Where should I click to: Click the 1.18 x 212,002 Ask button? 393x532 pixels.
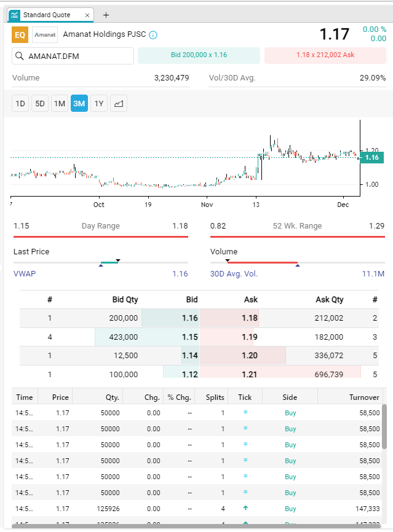[x=325, y=55]
